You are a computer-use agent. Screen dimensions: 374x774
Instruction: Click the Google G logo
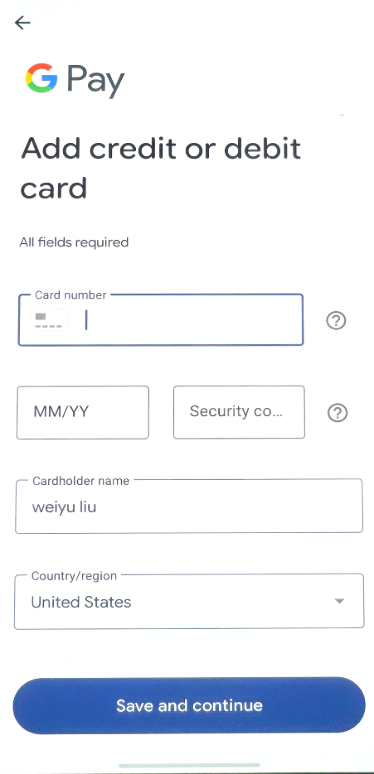[41, 78]
